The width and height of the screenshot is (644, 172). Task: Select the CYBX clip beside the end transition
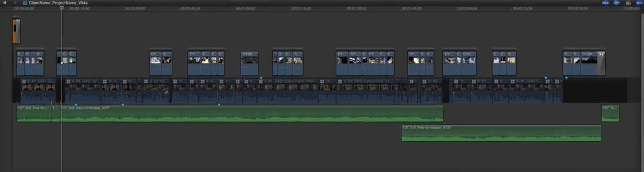[589, 63]
